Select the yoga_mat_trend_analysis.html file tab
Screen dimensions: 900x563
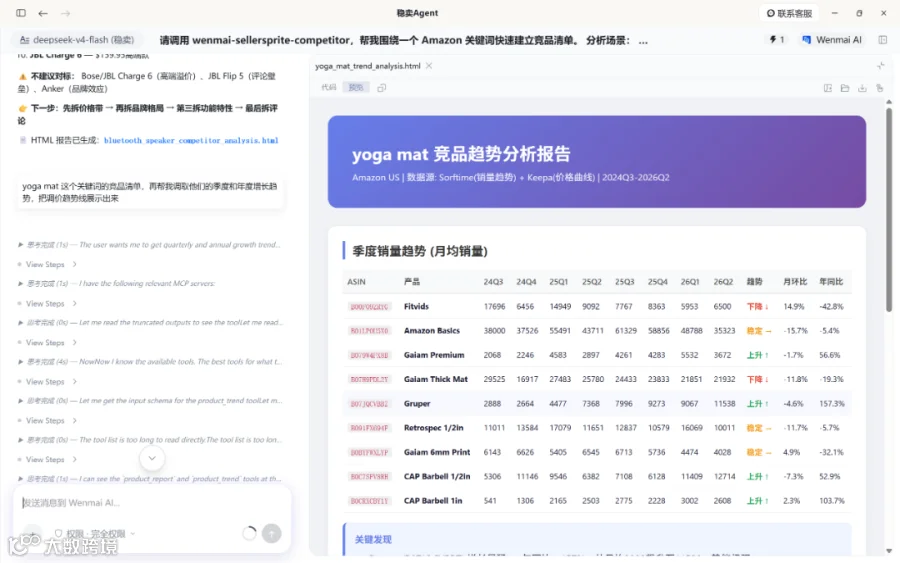tap(368, 66)
